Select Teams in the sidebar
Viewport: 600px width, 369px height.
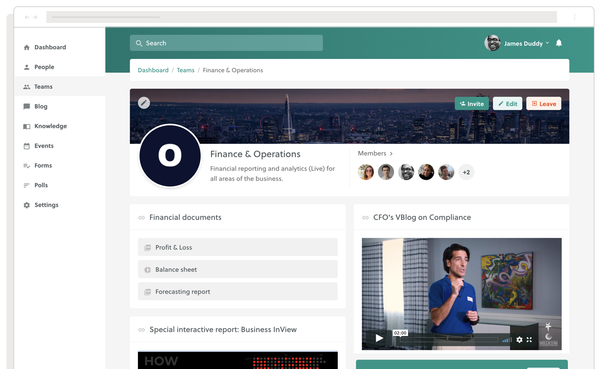click(60, 87)
